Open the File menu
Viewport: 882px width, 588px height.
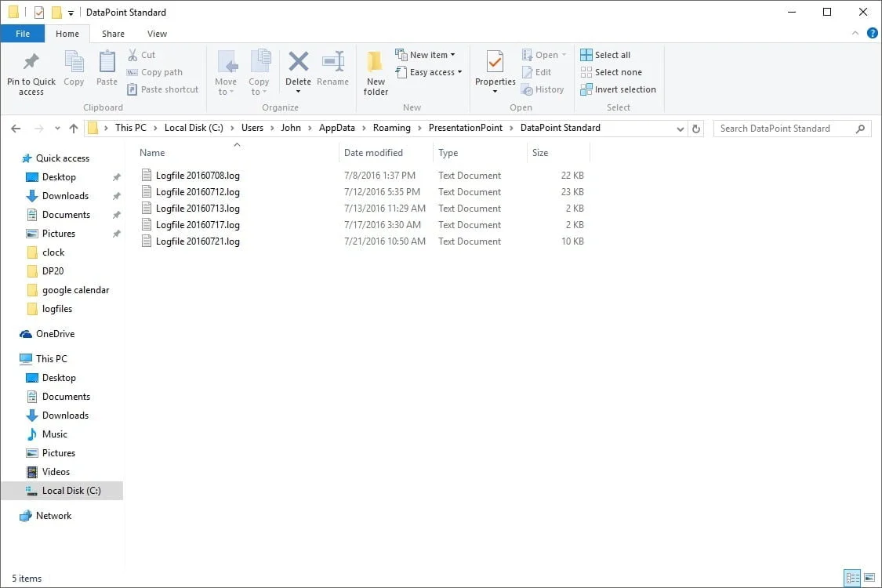[23, 34]
